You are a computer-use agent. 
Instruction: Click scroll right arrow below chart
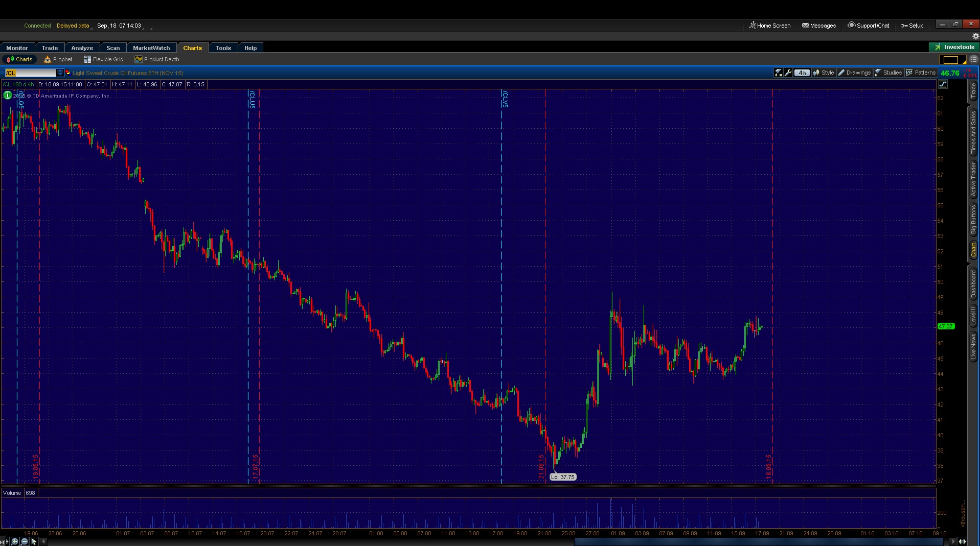[953, 541]
